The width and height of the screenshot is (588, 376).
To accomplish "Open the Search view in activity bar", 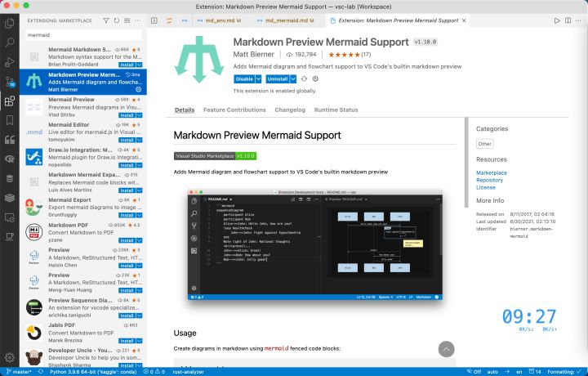I will pyautogui.click(x=9, y=43).
